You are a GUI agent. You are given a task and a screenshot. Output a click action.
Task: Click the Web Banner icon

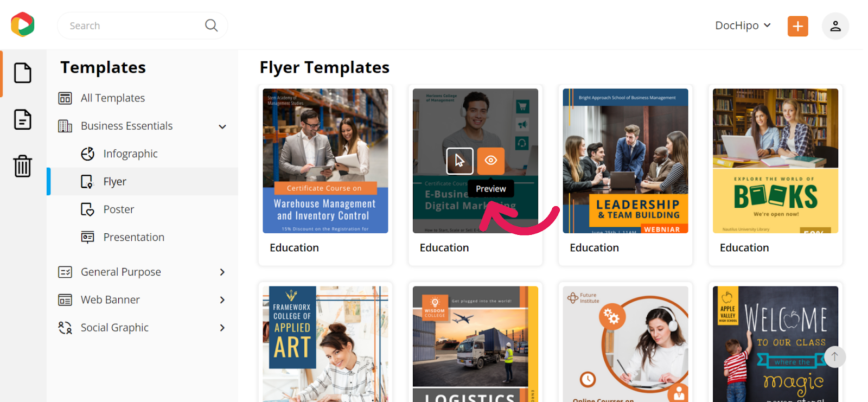point(65,300)
